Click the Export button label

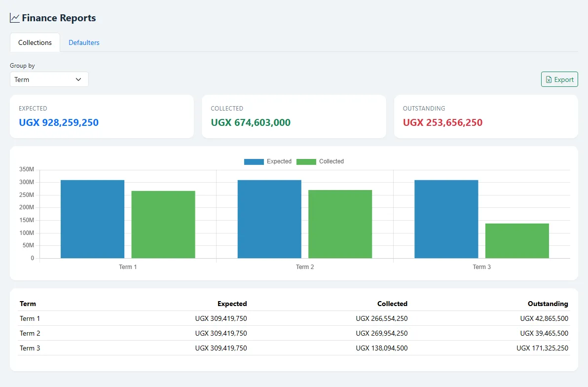[x=564, y=79]
